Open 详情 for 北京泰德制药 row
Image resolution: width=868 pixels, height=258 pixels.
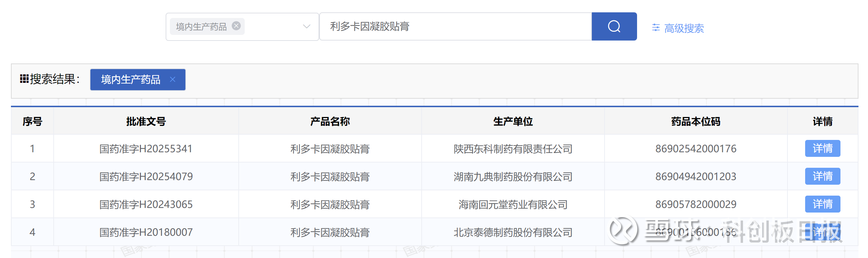[822, 232]
